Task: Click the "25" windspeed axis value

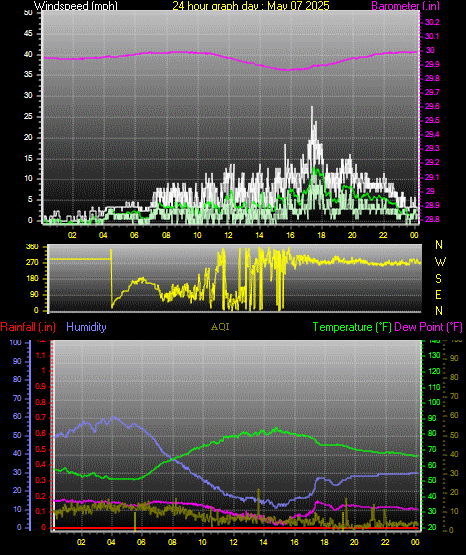Action: [x=28, y=116]
